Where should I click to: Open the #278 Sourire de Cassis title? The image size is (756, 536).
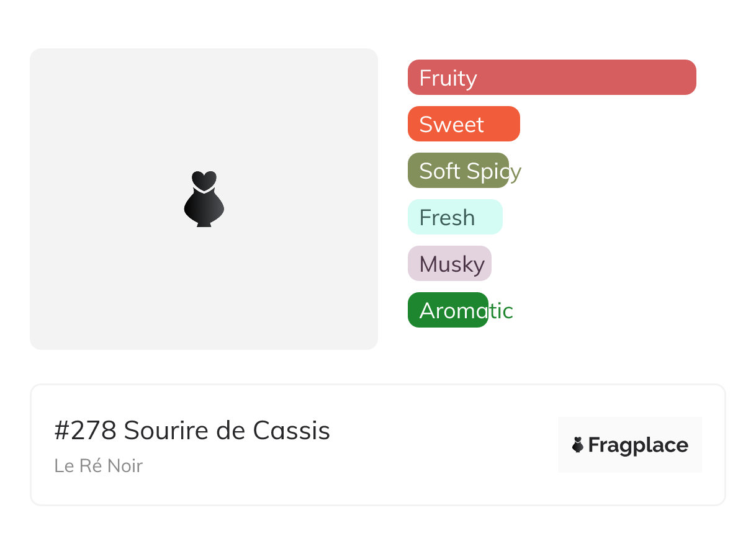pos(192,431)
